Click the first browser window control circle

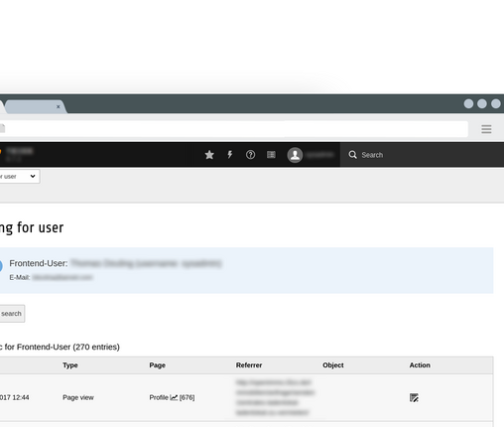pyautogui.click(x=468, y=104)
